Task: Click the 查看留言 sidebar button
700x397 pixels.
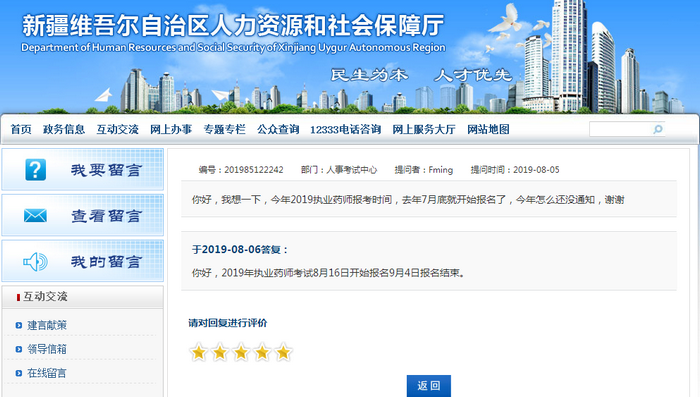Action: tap(83, 215)
